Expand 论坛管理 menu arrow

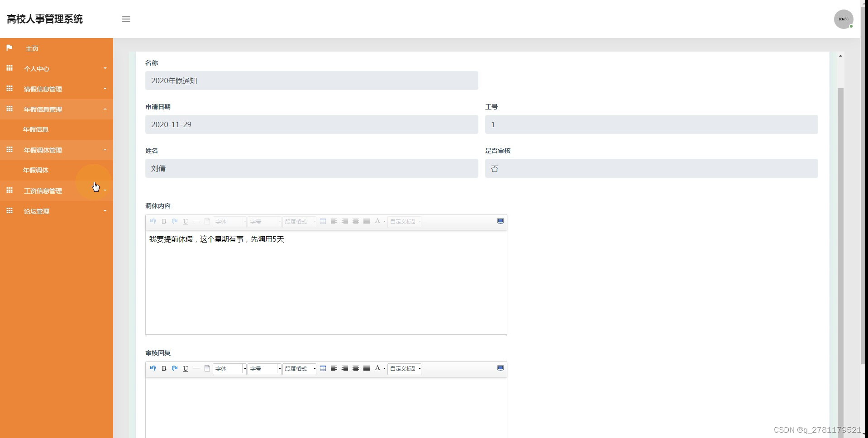[x=105, y=211]
